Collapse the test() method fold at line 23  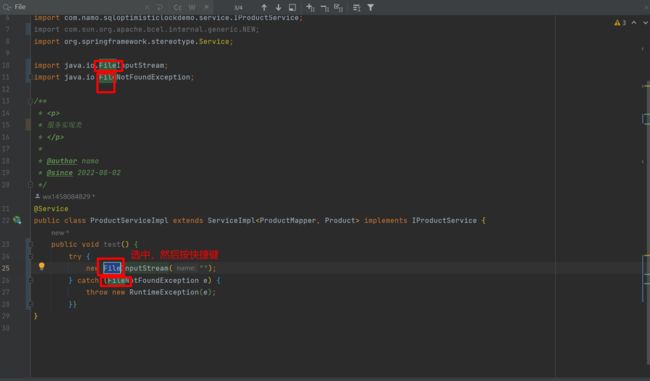(x=30, y=244)
